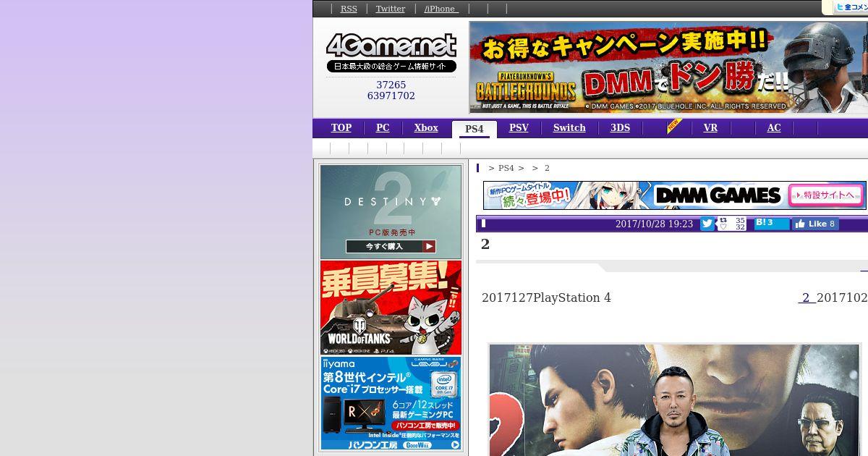Click the comment button at top right

pos(850,7)
